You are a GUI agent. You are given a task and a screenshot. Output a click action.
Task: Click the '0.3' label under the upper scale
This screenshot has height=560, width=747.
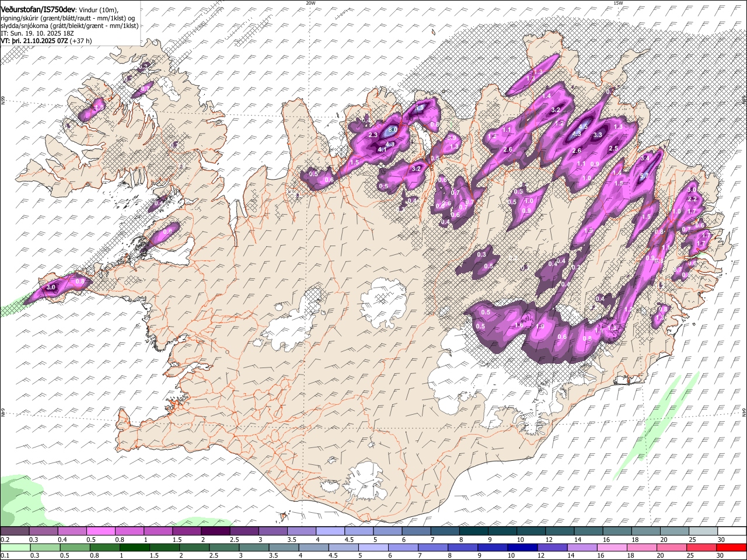[x=34, y=540]
